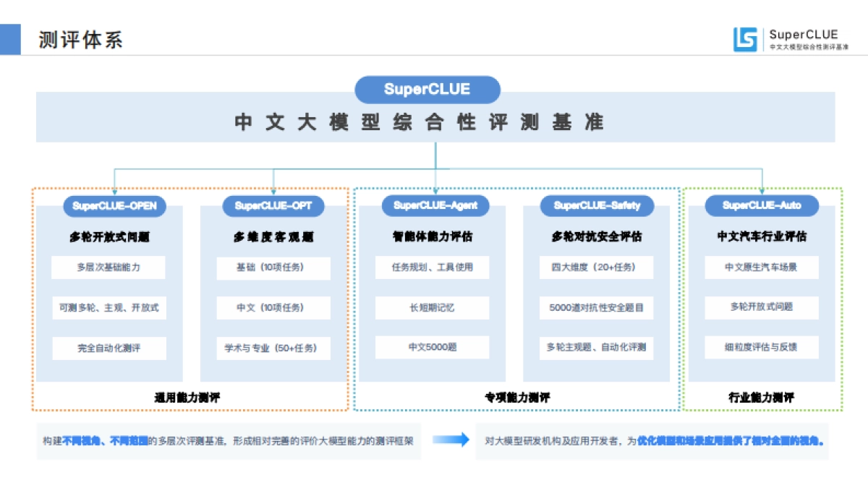Click the blue arrow icon near the bottom
868x488 pixels.
tap(450, 439)
